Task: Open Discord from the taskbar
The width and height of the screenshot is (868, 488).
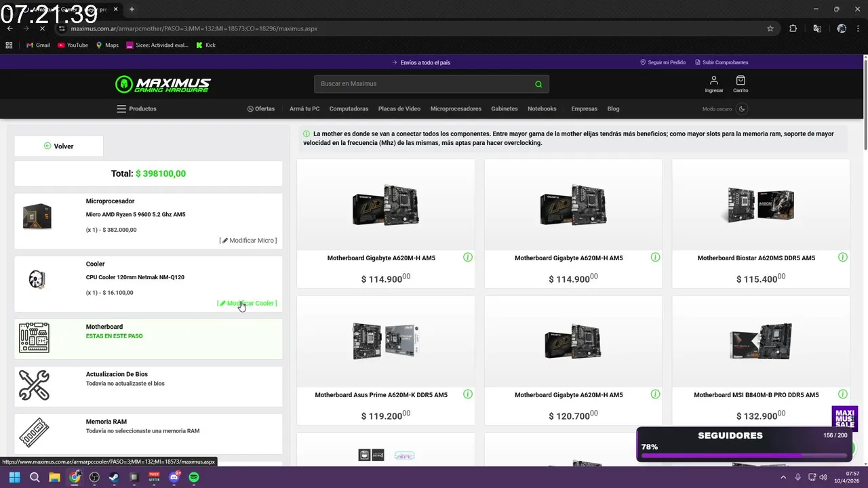Action: [x=174, y=477]
